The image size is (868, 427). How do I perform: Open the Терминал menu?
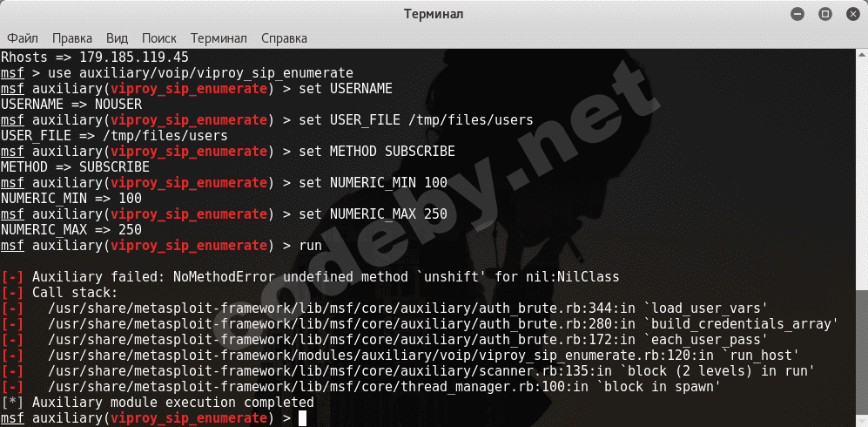[219, 38]
